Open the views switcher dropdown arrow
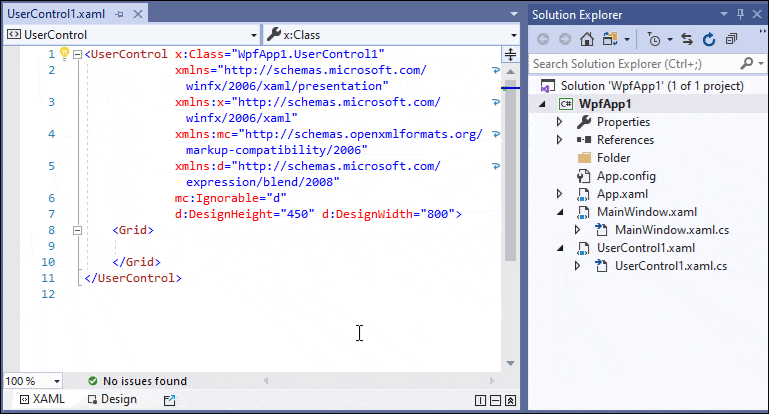The width and height of the screenshot is (769, 414). point(627,39)
